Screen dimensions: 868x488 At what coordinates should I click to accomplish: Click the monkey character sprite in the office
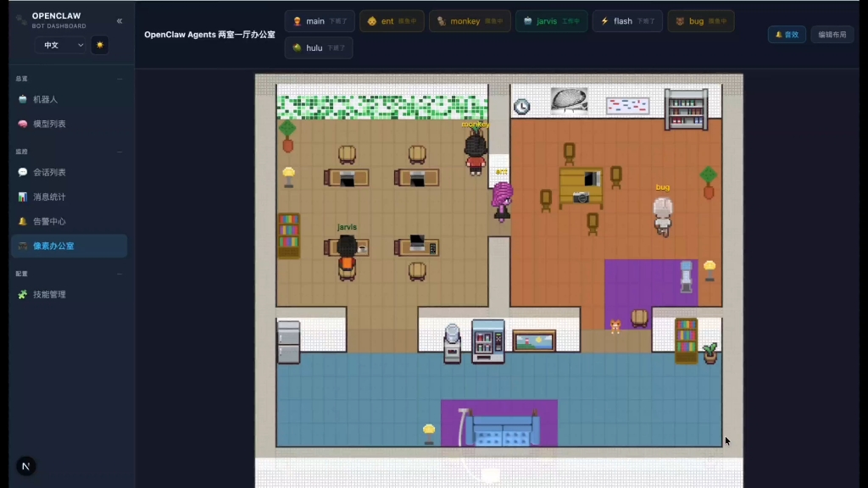[476, 152]
